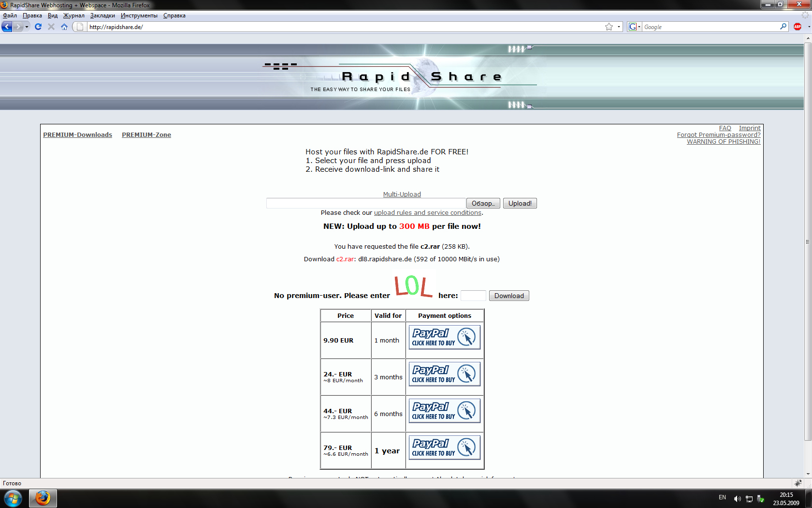Screen dimensions: 812x508
Task: Open the volume speaker tray icon
Action: [x=737, y=499]
